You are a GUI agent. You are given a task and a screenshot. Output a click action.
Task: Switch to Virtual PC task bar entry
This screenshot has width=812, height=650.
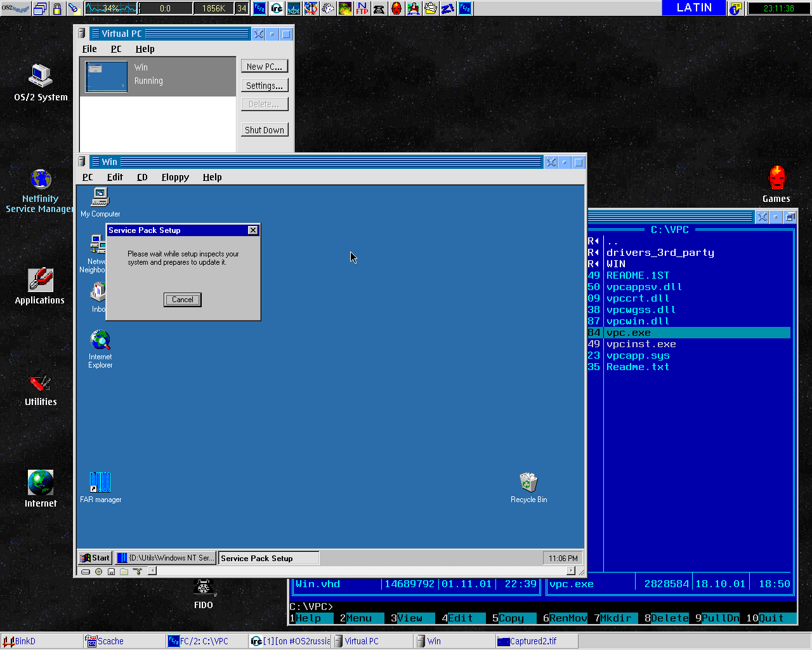(372, 641)
